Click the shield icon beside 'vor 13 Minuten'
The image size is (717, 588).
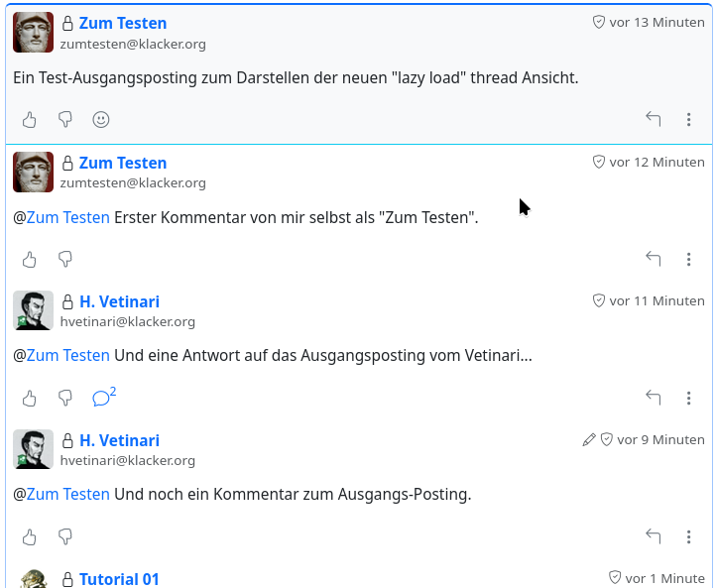(x=598, y=22)
